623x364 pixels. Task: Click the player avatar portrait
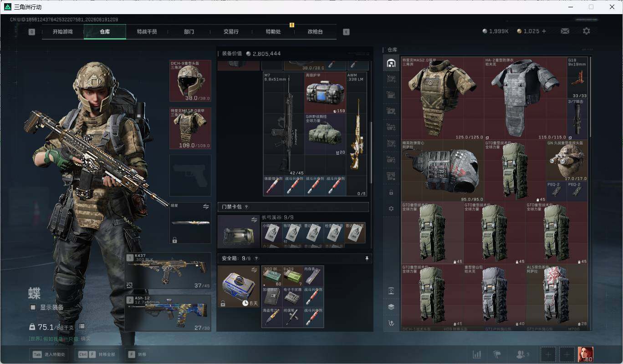coord(585,354)
